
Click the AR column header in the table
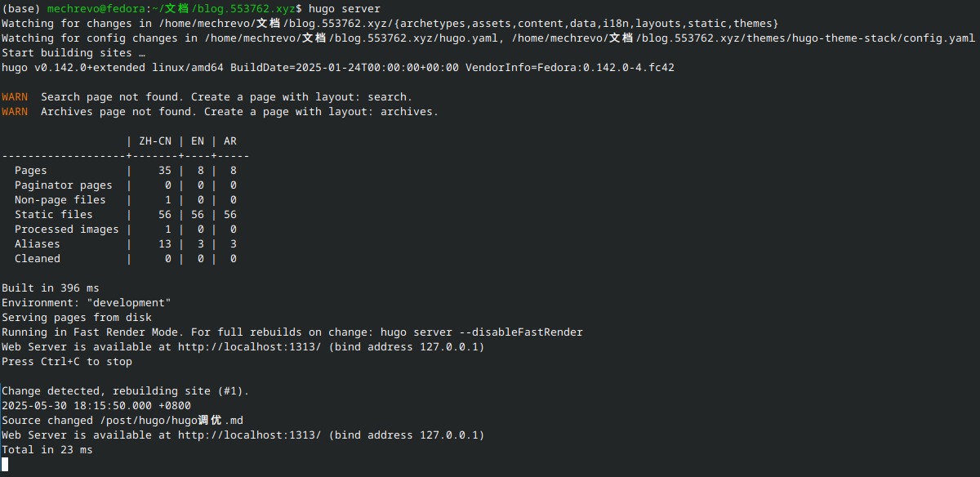[x=230, y=141]
